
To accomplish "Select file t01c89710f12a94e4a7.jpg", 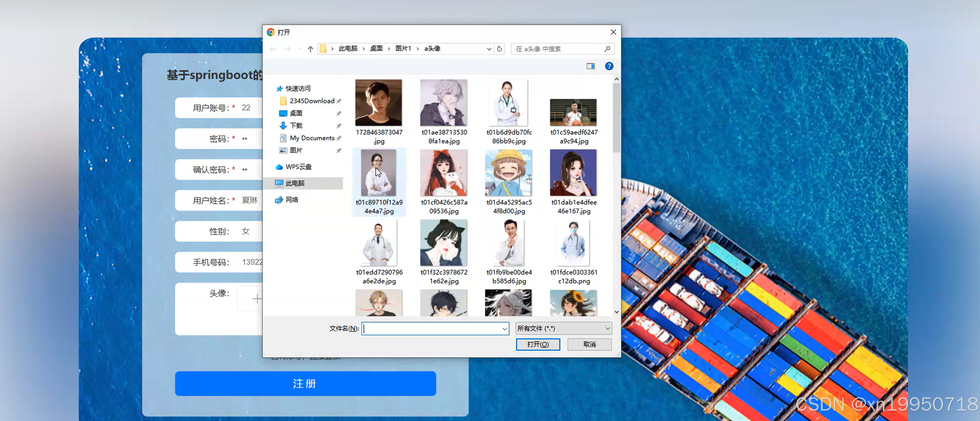I will [x=379, y=182].
